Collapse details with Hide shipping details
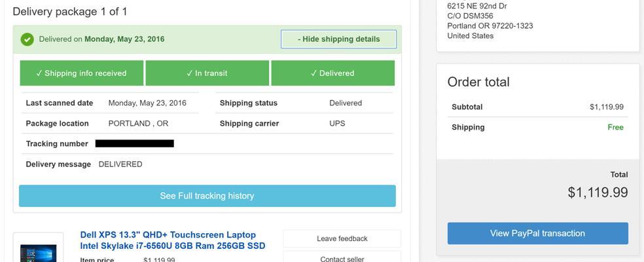This screenshot has height=262, width=644. (339, 39)
